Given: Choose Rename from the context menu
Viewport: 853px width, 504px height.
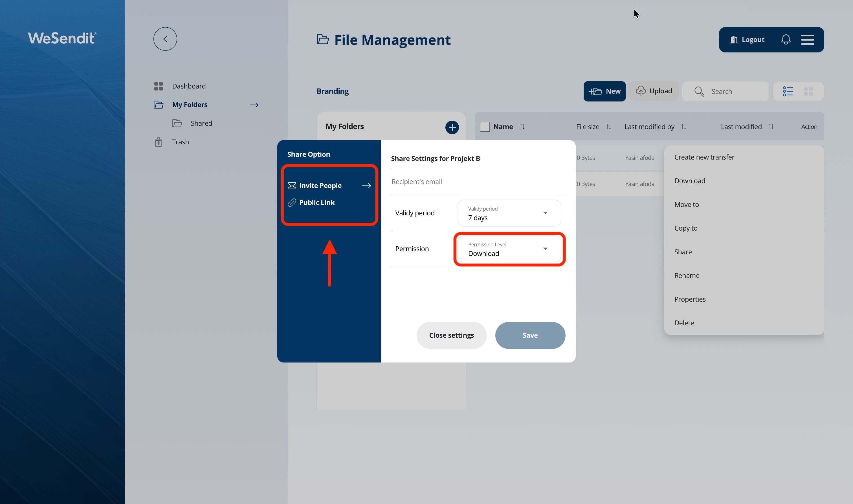Looking at the screenshot, I should pyautogui.click(x=687, y=275).
